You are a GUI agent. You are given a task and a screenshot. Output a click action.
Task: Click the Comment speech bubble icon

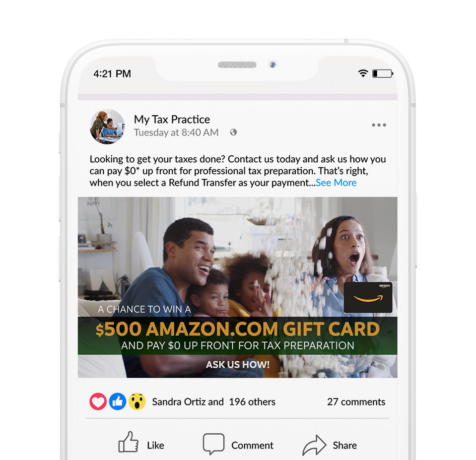click(214, 444)
